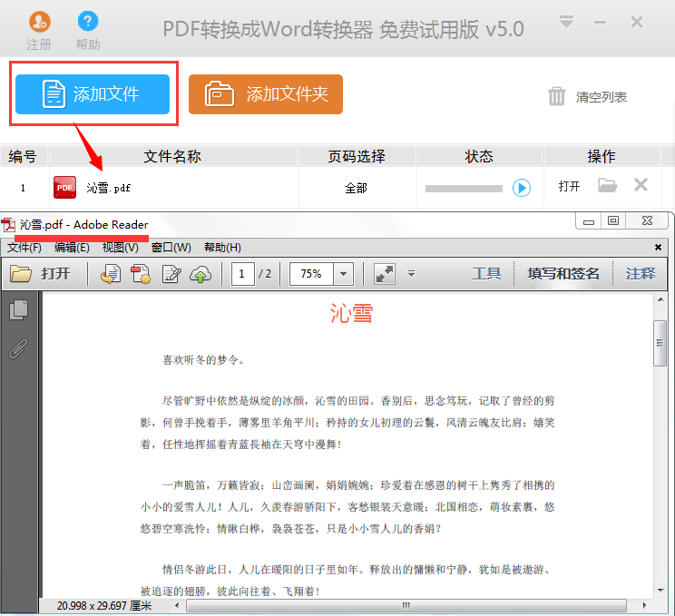Open the 编辑(E) menu

(x=72, y=248)
